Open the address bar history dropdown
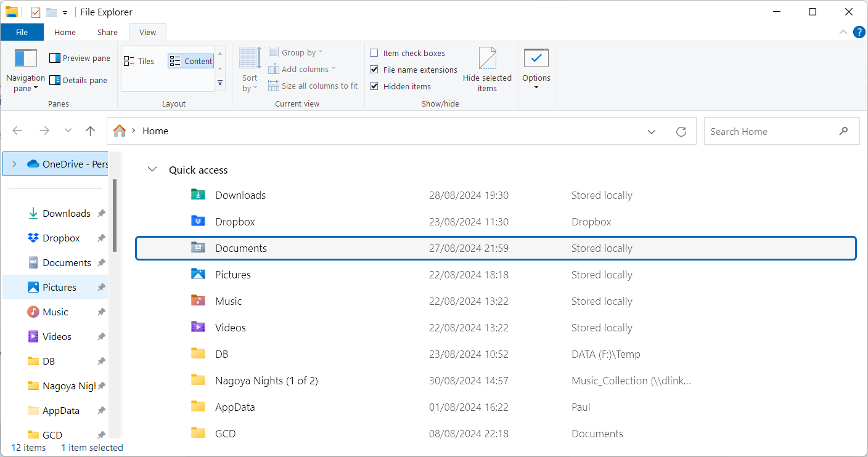This screenshot has height=457, width=868. (x=652, y=131)
